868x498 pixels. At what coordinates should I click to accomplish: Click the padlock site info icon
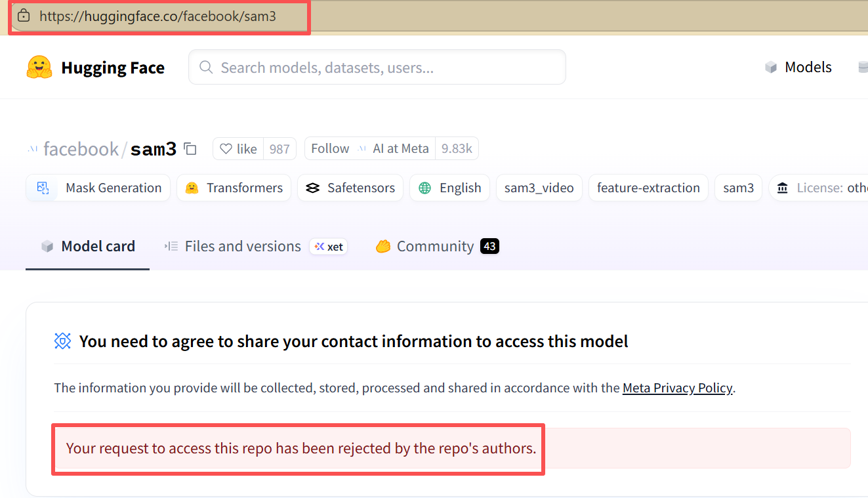point(24,16)
